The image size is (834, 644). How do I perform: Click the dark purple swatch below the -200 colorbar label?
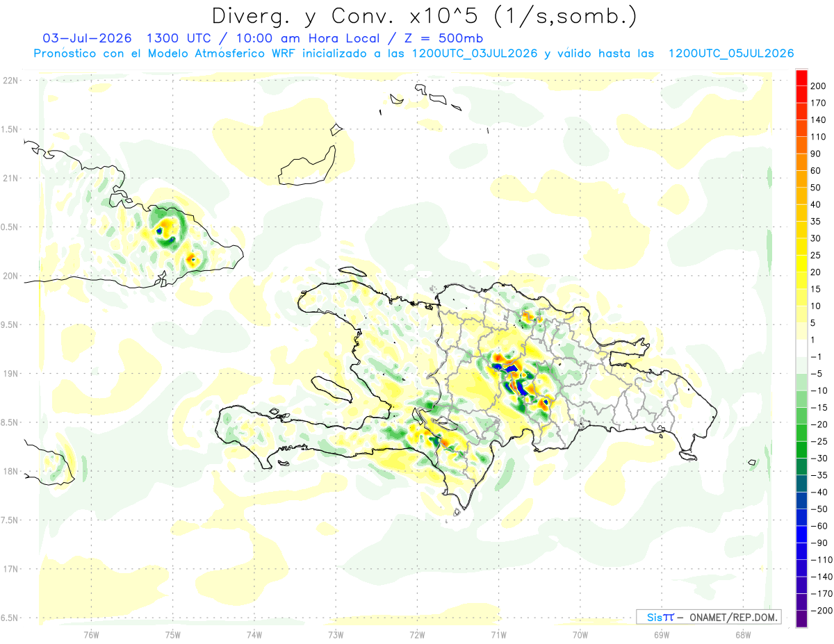point(801,619)
